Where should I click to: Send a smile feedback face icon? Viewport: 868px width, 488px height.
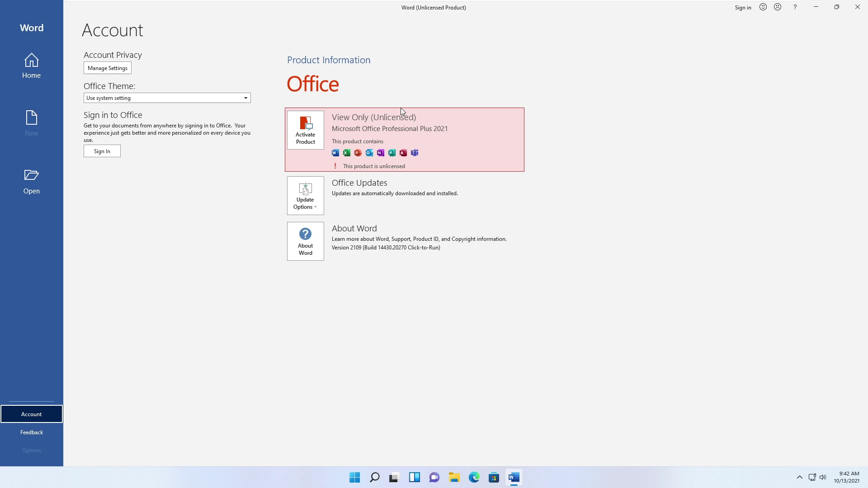click(x=763, y=7)
